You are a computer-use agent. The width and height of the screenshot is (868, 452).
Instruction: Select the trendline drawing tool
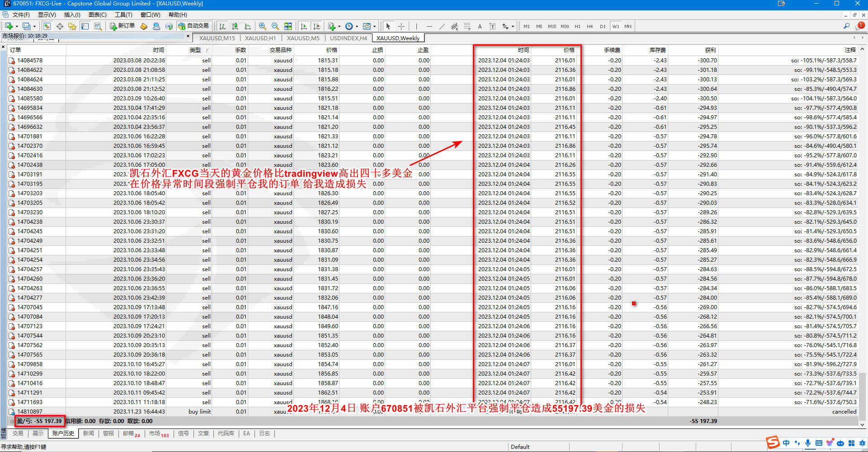[x=442, y=26]
